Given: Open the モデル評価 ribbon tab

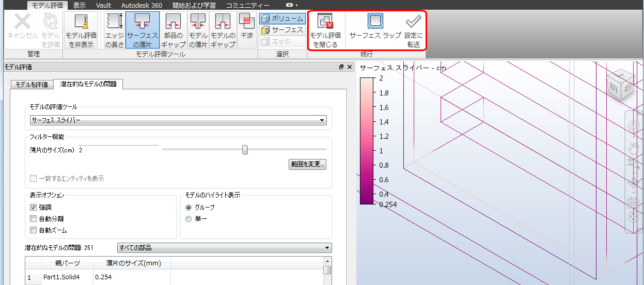Looking at the screenshot, I should (x=47, y=5).
